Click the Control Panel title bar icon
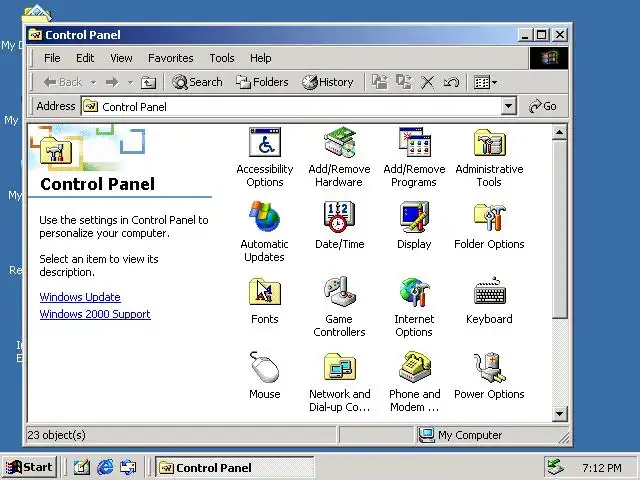640x480 pixels. click(35, 35)
